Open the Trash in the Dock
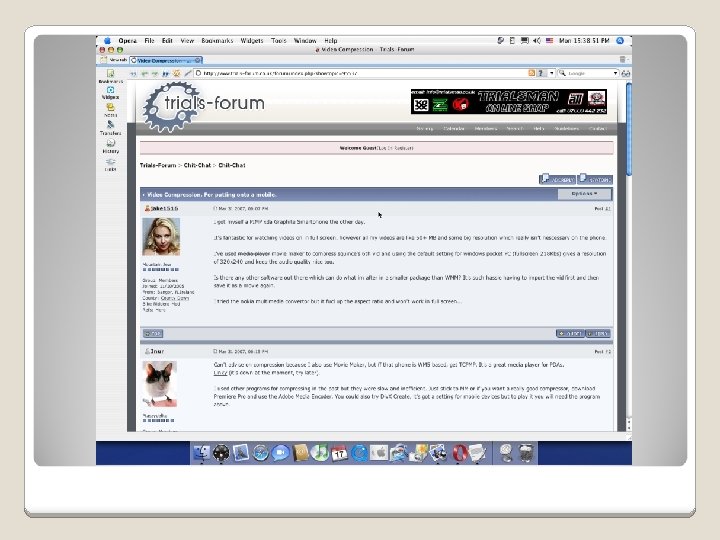720x540 pixels. click(x=526, y=453)
